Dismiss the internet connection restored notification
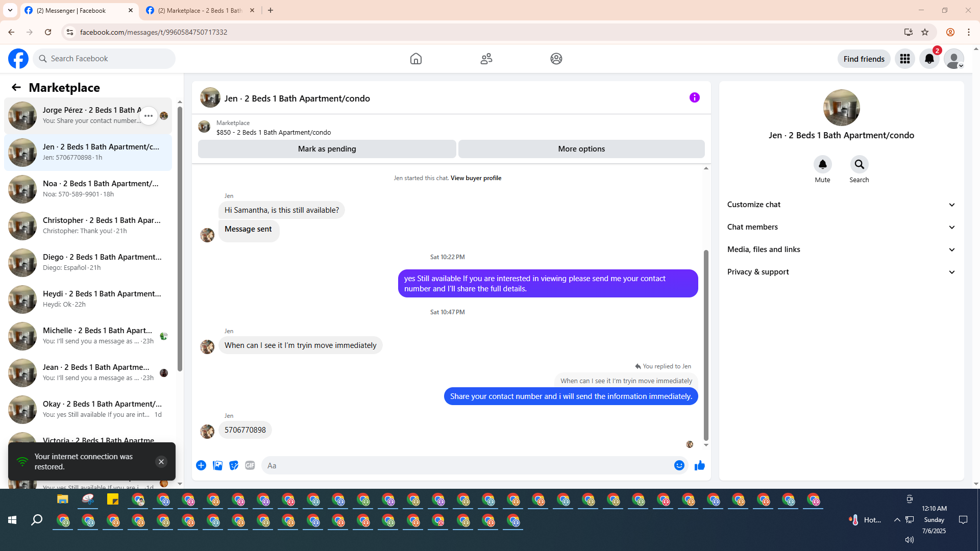 [x=161, y=462]
